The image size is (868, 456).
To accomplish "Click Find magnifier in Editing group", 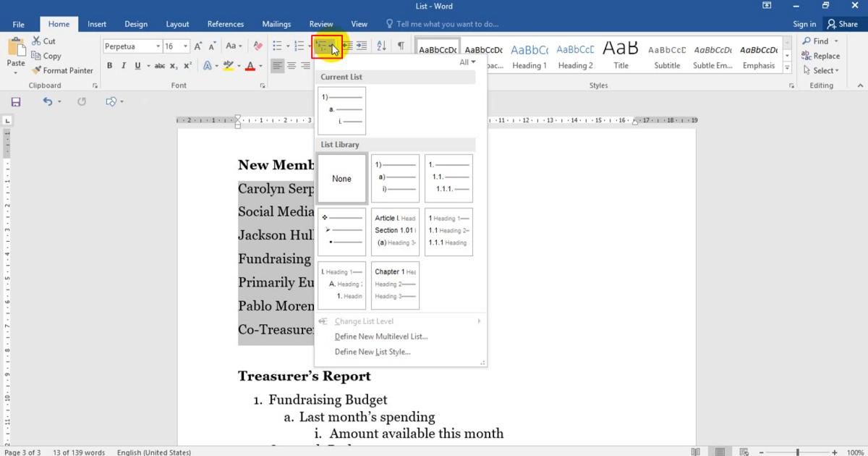I will [807, 41].
